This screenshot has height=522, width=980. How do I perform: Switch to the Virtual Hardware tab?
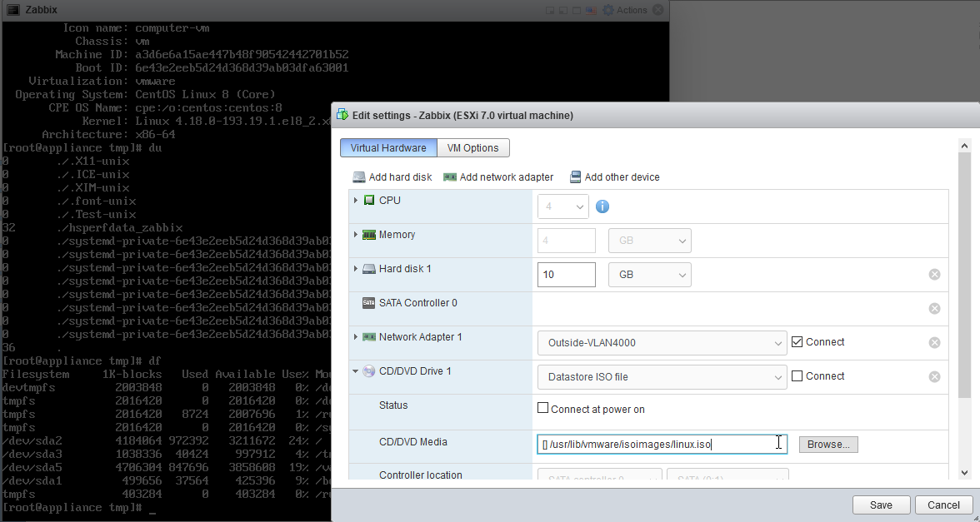tap(388, 148)
